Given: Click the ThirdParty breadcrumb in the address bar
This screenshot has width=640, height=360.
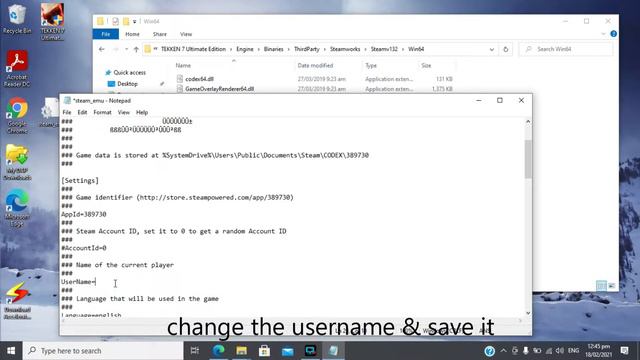Looking at the screenshot, I should tap(307, 49).
